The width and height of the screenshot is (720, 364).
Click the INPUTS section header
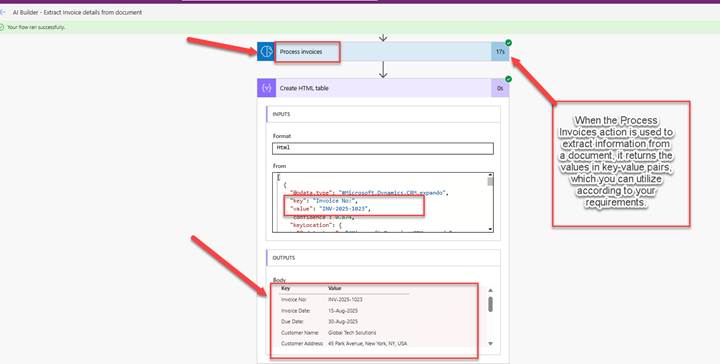tap(383, 114)
